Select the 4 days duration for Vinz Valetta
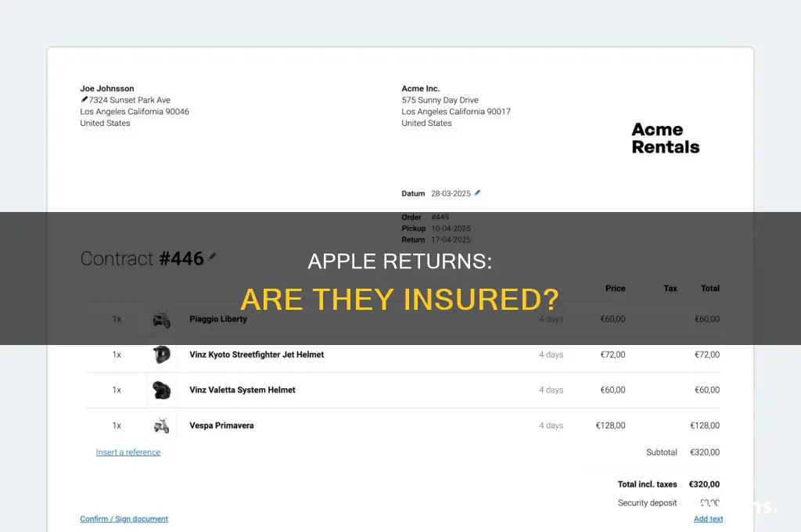 tap(551, 390)
